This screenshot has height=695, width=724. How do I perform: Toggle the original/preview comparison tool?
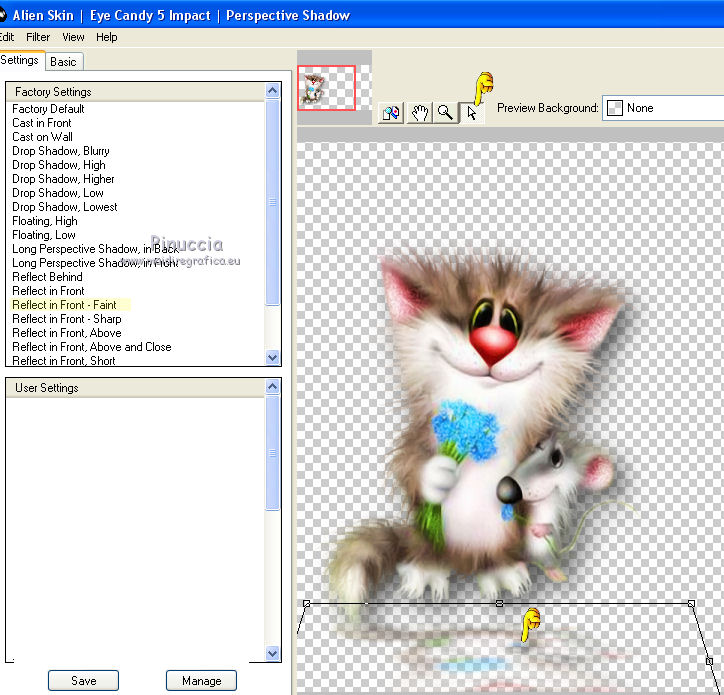click(391, 113)
